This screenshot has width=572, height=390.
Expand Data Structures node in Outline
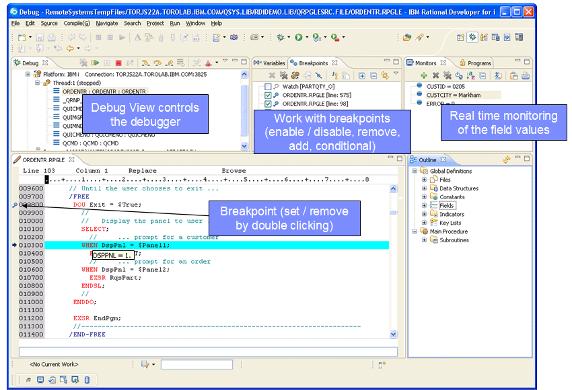(424, 188)
